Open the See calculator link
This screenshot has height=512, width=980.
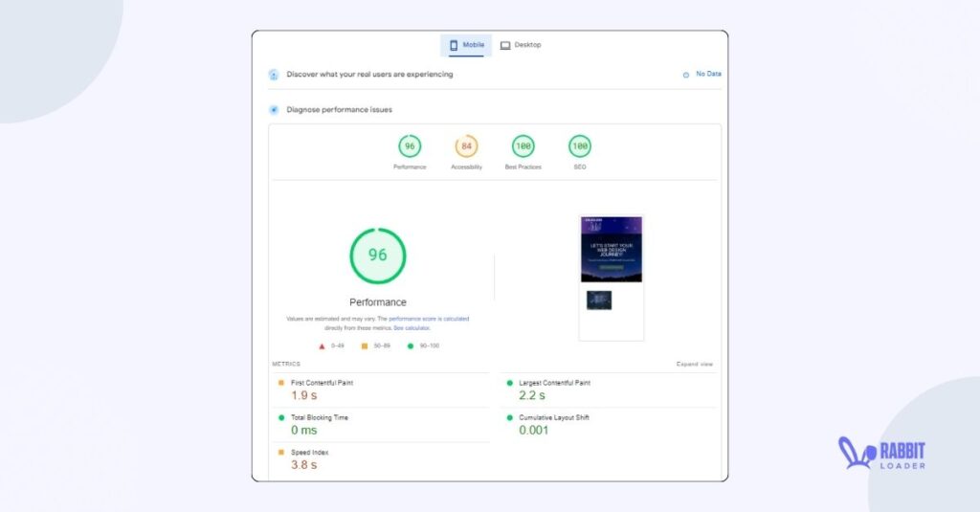412,328
